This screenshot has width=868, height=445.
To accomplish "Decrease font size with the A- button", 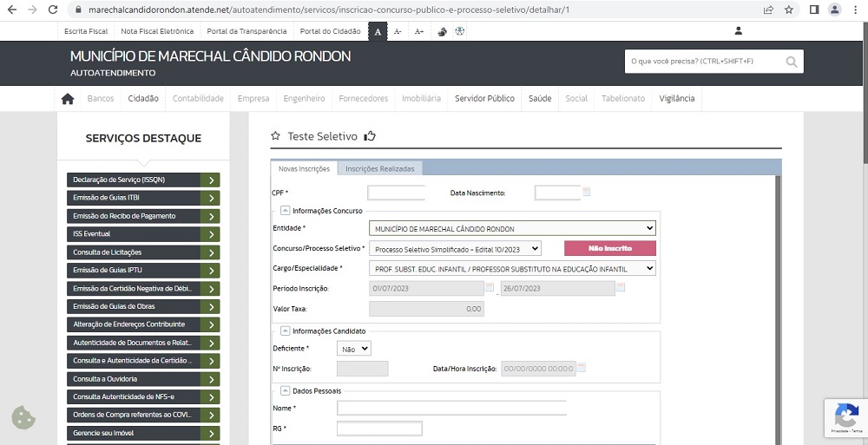I will tap(398, 31).
